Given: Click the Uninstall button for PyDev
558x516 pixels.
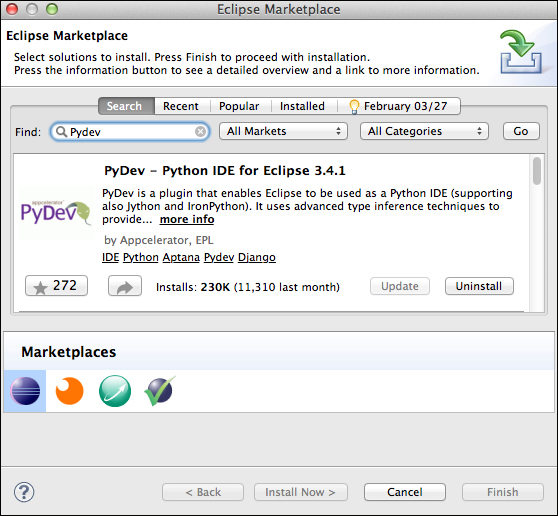Looking at the screenshot, I should pyautogui.click(x=479, y=286).
